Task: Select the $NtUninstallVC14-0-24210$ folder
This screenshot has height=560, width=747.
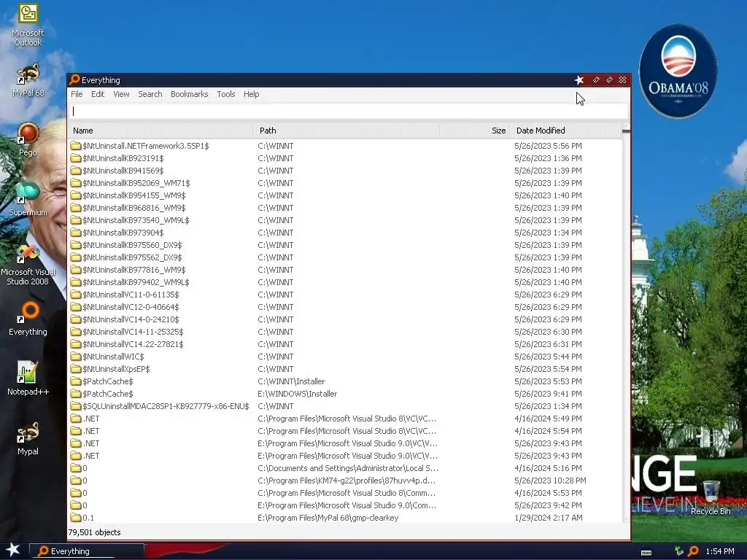Action: pos(344,319)
